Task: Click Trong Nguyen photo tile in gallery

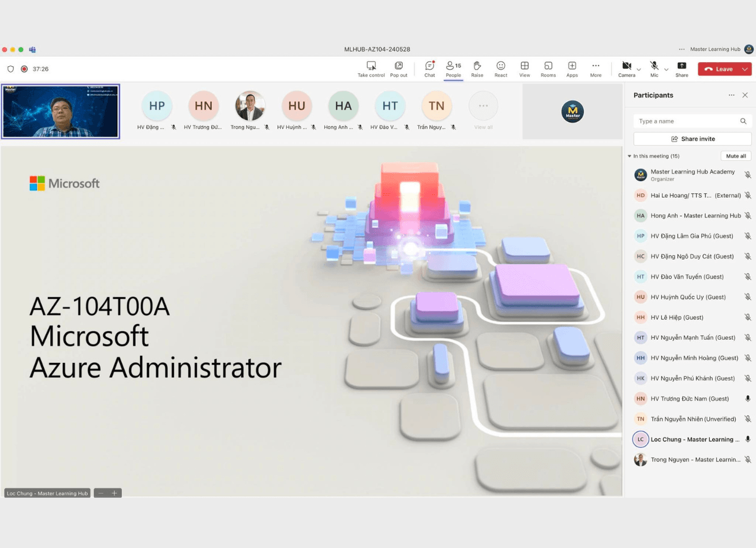Action: point(250,106)
